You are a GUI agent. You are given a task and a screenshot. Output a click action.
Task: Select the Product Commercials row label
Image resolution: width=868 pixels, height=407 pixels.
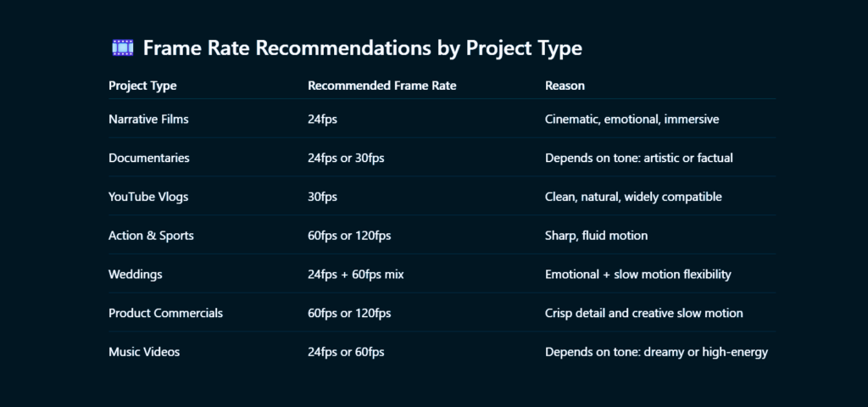(165, 313)
